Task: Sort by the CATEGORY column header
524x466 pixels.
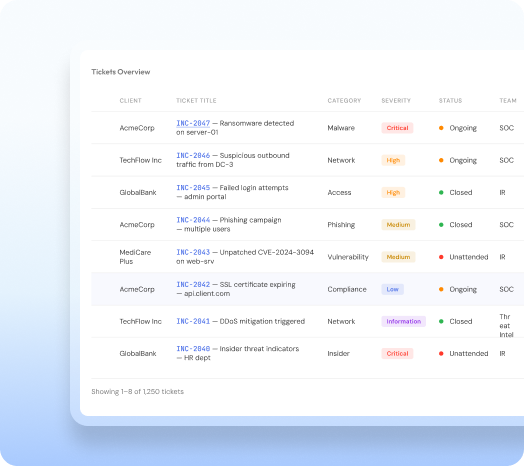Action: pos(344,101)
